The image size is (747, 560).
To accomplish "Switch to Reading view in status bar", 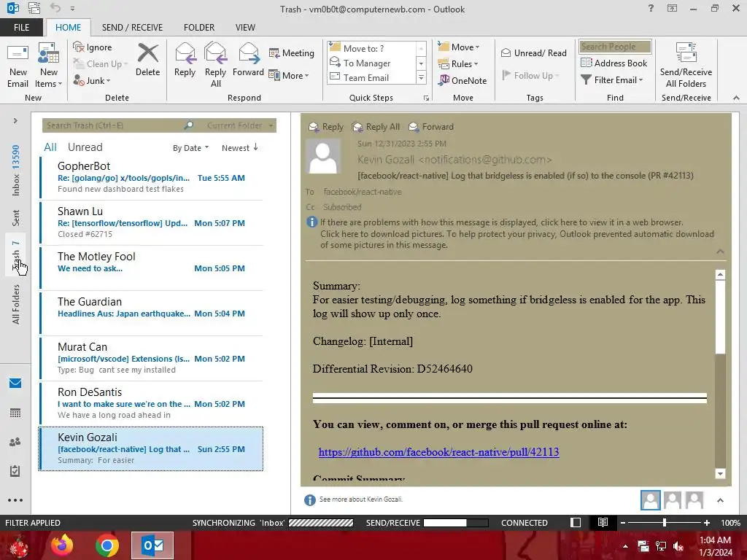I will pyautogui.click(x=603, y=522).
